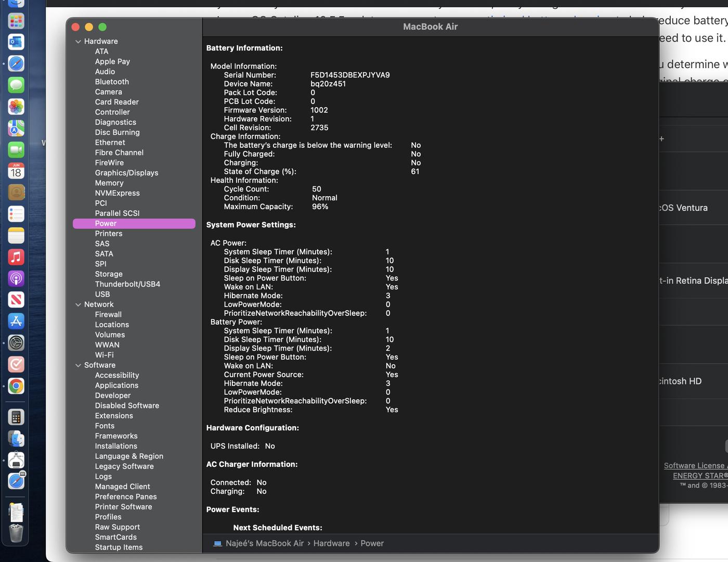Open Software License link in About window
Viewport: 728px width, 562px height.
pos(695,466)
